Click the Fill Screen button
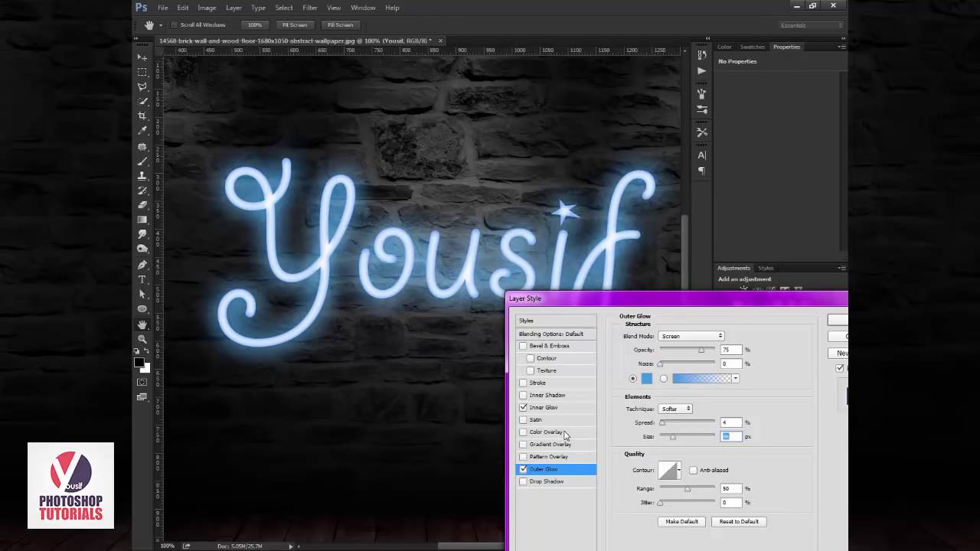This screenshot has width=980, height=551. tap(341, 24)
